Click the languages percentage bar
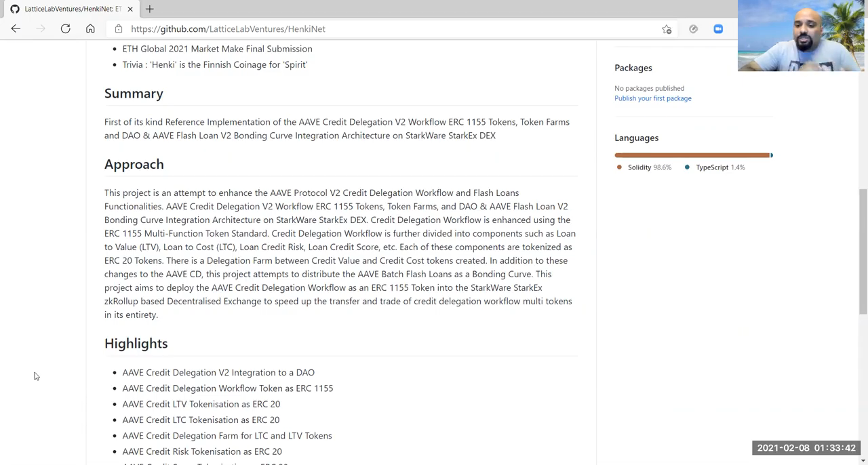 pos(693,155)
